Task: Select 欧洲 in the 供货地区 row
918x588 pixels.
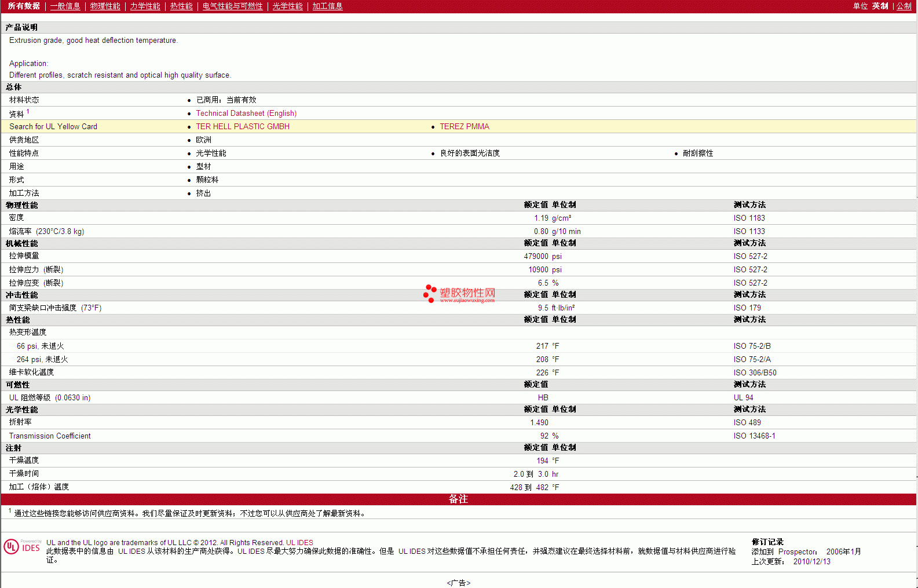Action: [x=204, y=140]
